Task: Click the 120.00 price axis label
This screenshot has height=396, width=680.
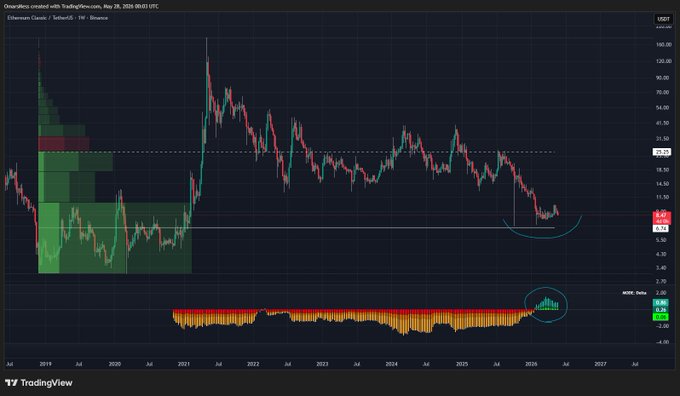Action: (664, 61)
